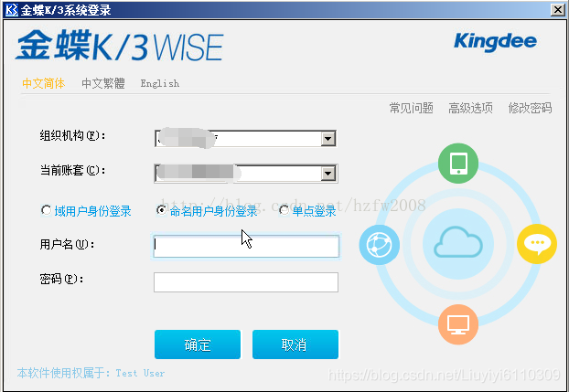Click the 确定 confirm button
Image resolution: width=569 pixels, height=392 pixels.
click(198, 344)
